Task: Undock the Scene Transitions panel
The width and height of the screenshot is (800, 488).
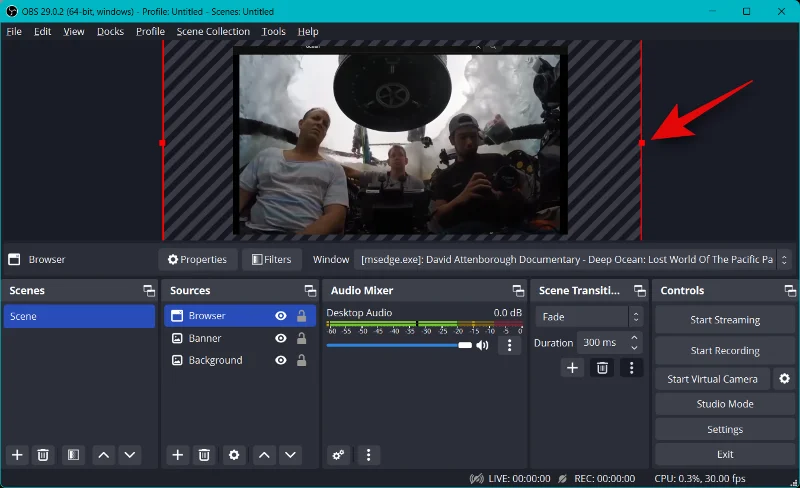Action: pos(640,290)
